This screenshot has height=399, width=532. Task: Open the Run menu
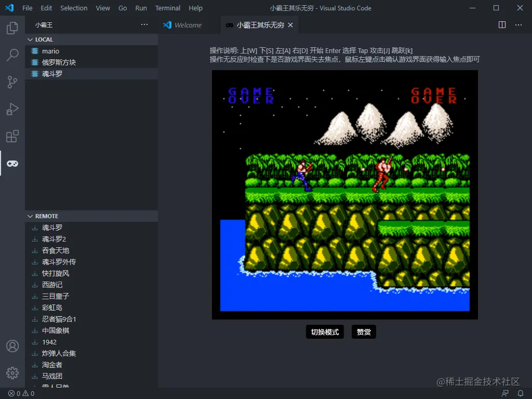(141, 8)
